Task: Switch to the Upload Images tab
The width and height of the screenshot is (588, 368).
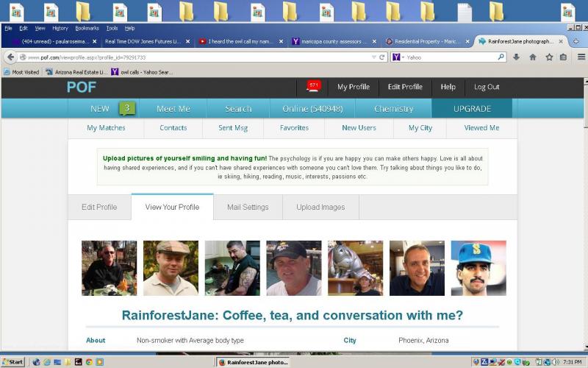Action: (x=320, y=208)
